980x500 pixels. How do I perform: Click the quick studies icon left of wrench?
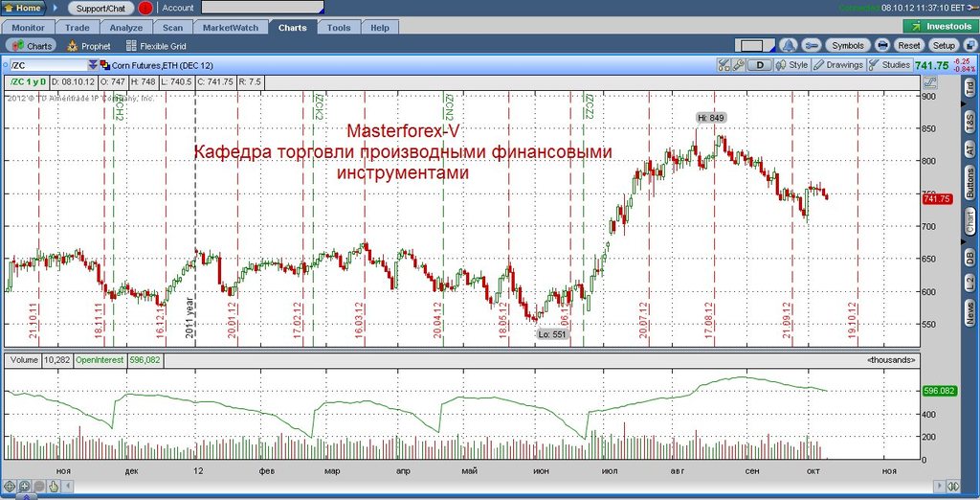[724, 65]
